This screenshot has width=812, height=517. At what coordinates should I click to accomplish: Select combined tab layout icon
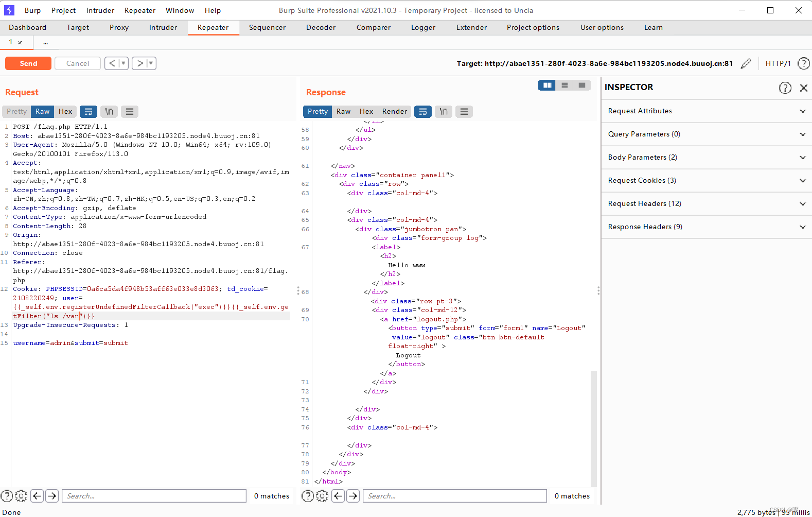[582, 85]
